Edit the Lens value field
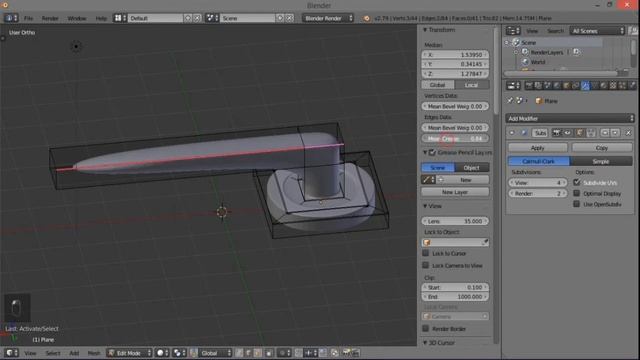This screenshot has height=360, width=640. (x=455, y=221)
